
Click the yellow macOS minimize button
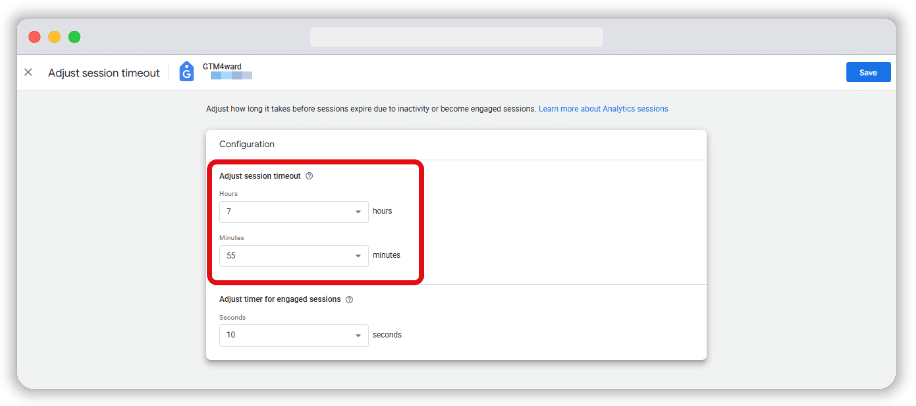click(54, 37)
